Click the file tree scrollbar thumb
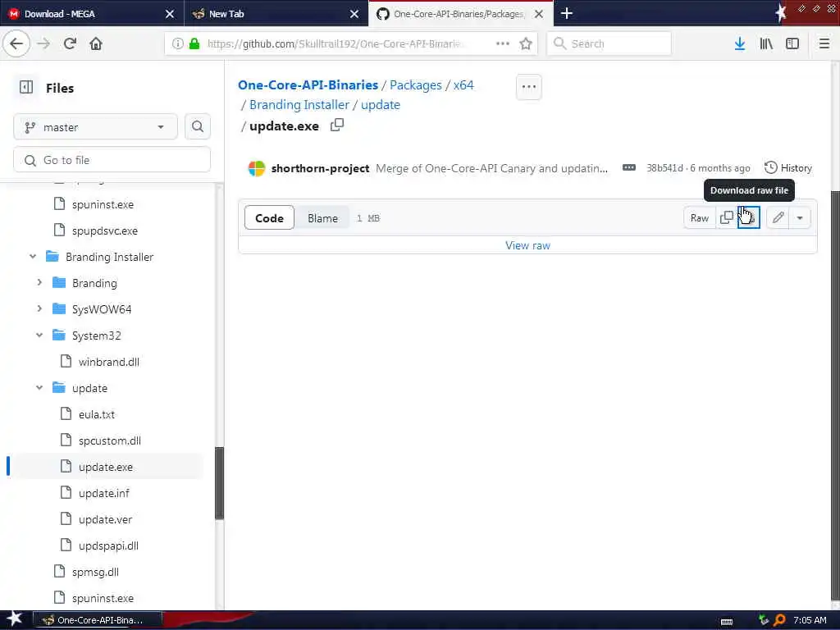Viewport: 840px width, 630px height. point(219,482)
